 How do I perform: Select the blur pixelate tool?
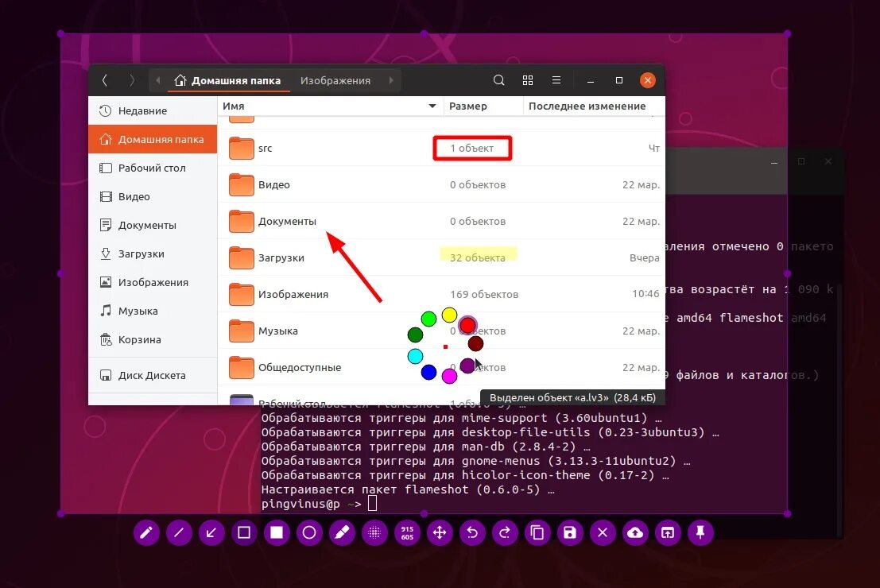click(x=374, y=532)
